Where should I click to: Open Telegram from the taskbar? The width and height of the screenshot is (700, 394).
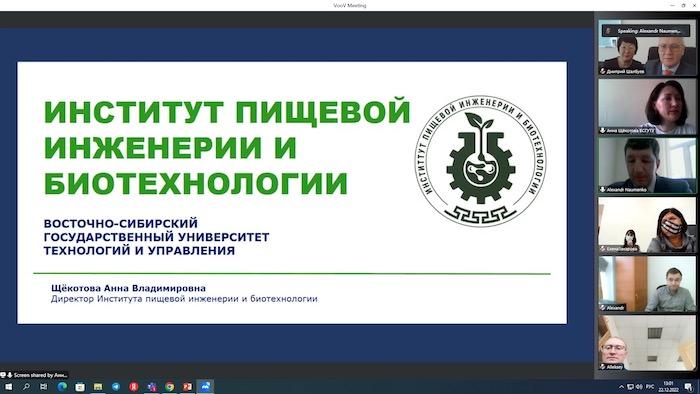click(x=116, y=387)
